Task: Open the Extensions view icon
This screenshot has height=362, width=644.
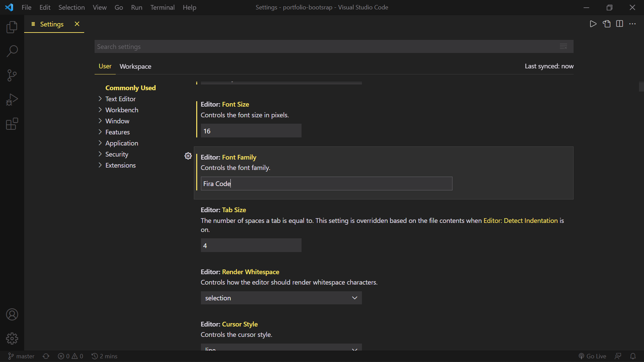Action: [12, 124]
